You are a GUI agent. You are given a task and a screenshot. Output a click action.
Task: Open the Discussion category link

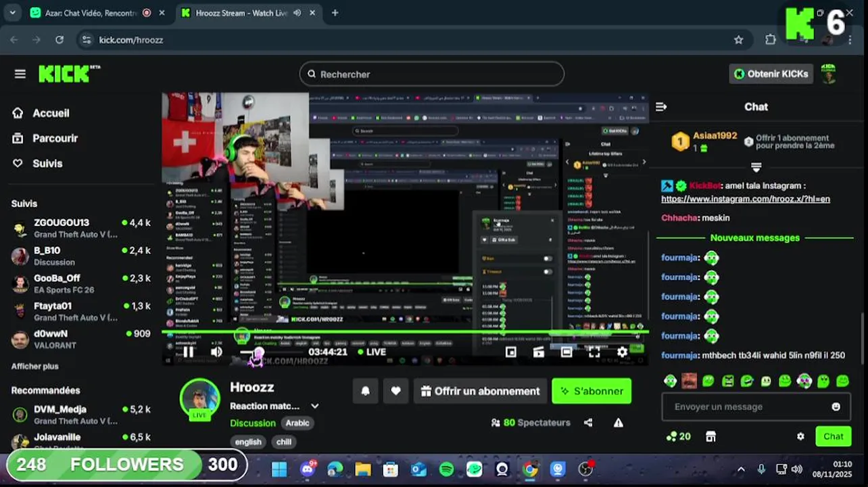pos(253,423)
